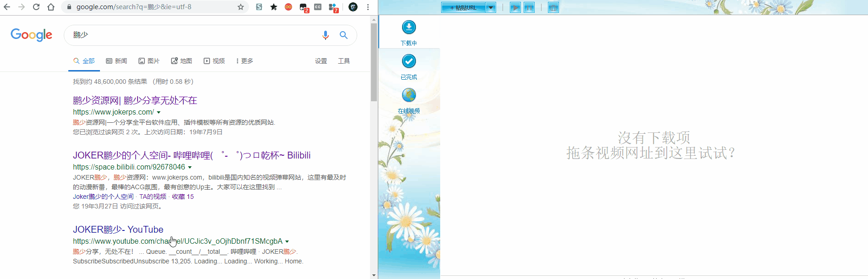Open the CC extension icon
Viewport: 868px width, 279px height.
pyautogui.click(x=318, y=7)
